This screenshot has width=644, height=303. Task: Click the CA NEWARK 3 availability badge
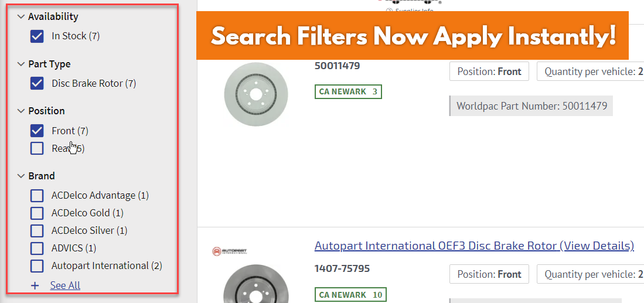pyautogui.click(x=348, y=91)
